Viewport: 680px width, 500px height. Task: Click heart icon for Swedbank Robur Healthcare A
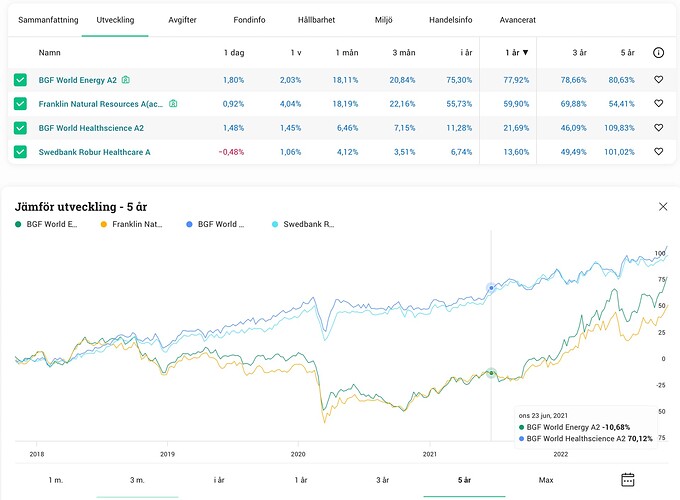pyautogui.click(x=658, y=152)
